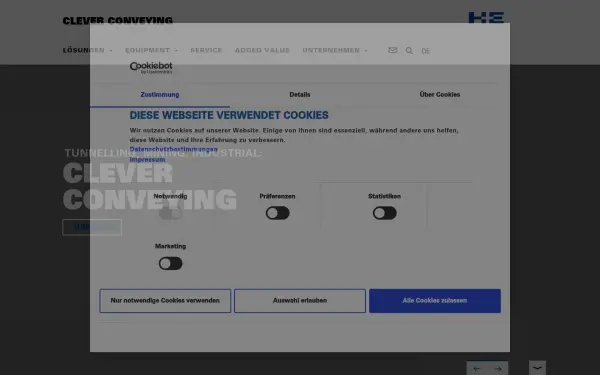
Task: Click the search magnifier icon
Action: (409, 51)
